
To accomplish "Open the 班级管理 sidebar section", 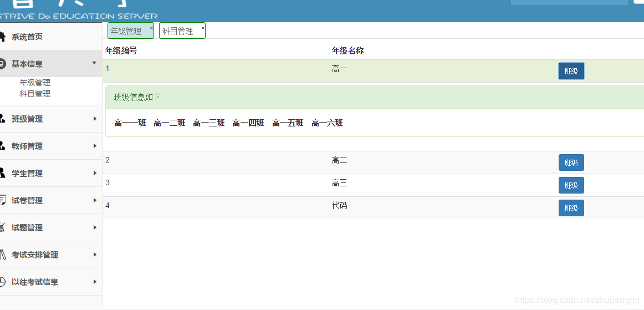I will click(x=51, y=119).
